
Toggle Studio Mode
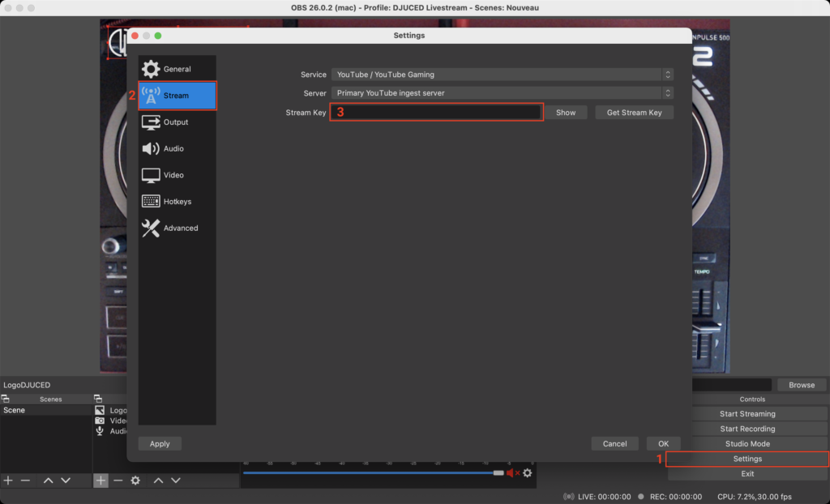coord(747,444)
